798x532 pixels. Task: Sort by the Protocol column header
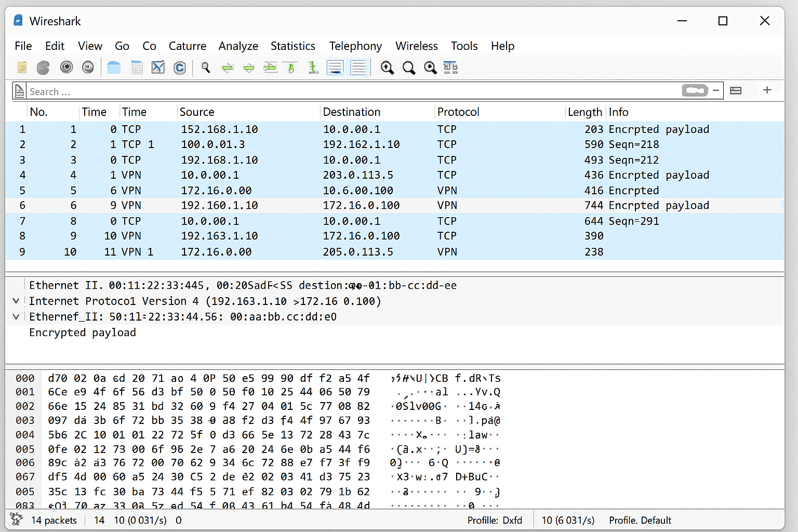[x=458, y=112]
